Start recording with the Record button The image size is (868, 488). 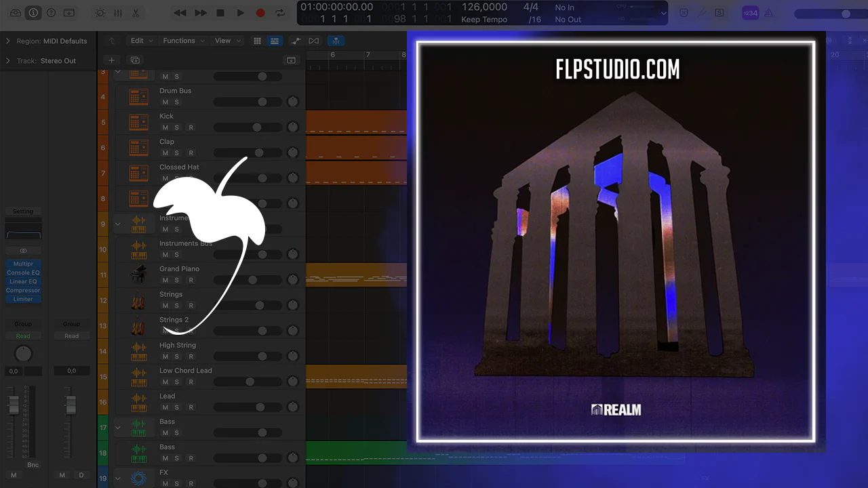[x=260, y=13]
